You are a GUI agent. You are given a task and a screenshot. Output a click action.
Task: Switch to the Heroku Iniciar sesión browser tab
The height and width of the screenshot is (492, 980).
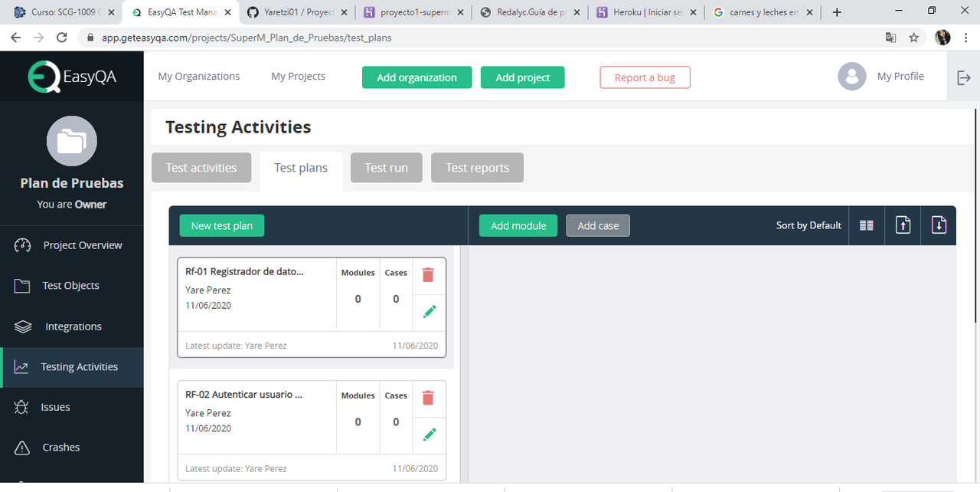[647, 12]
